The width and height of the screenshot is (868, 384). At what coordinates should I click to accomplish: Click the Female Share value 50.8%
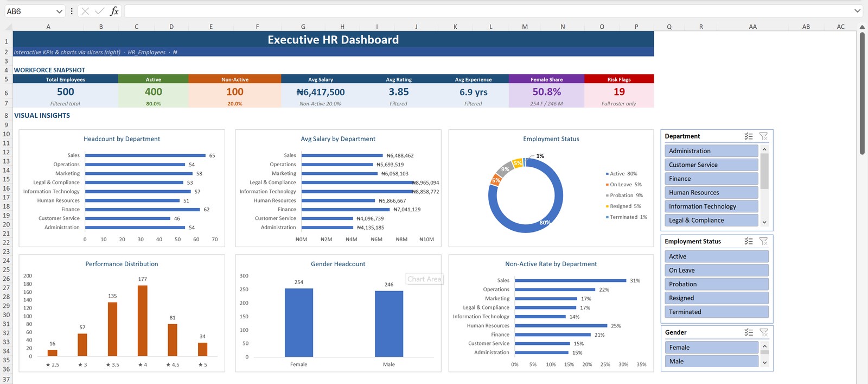tap(547, 92)
